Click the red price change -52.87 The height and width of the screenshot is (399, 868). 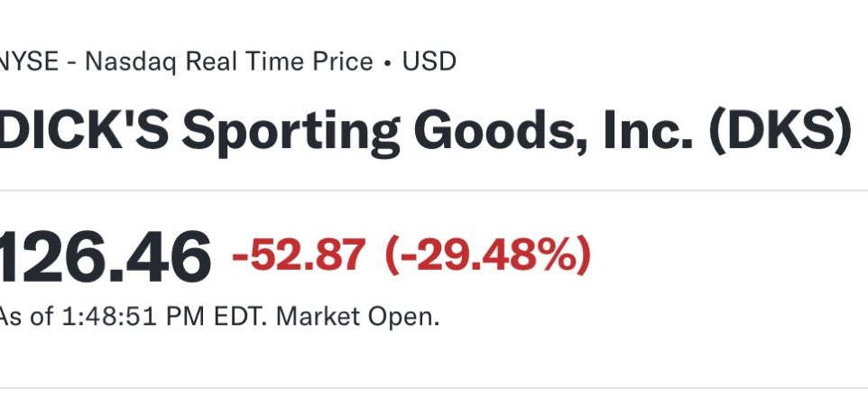pyautogui.click(x=299, y=255)
